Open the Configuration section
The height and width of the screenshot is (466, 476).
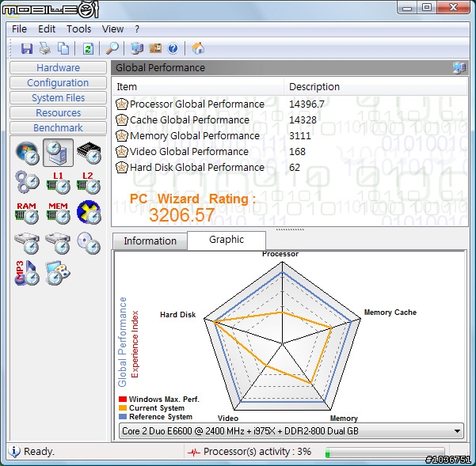point(58,83)
